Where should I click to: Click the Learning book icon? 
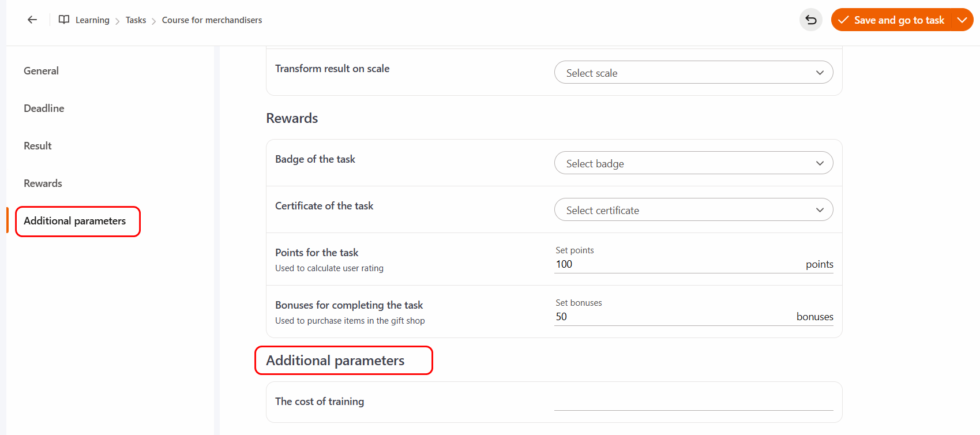click(x=64, y=20)
